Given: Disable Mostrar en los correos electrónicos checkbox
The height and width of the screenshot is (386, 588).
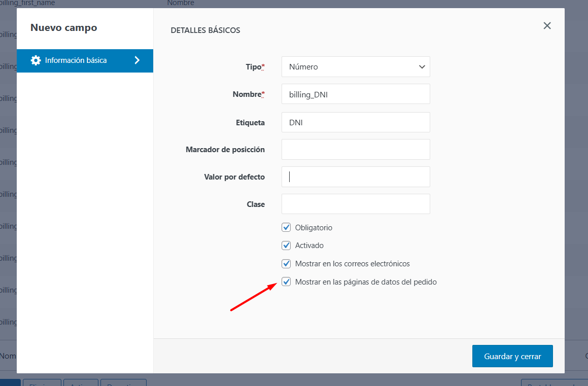Looking at the screenshot, I should coord(286,264).
